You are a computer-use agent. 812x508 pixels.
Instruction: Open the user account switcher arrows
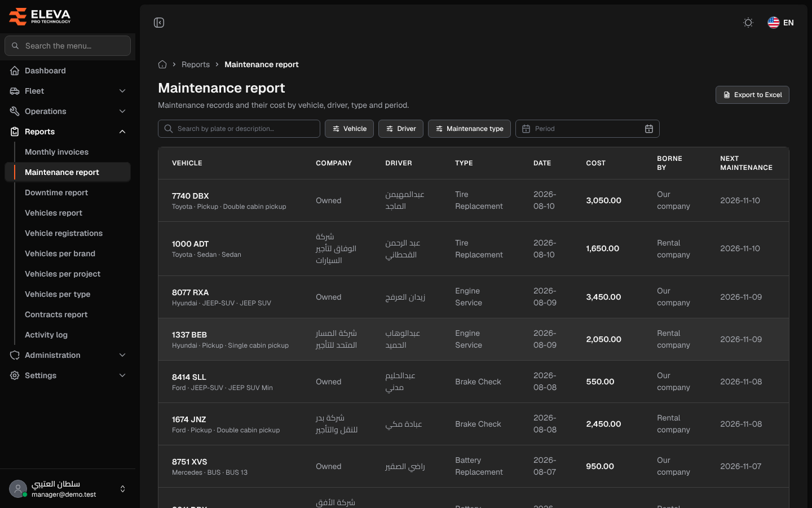point(122,489)
